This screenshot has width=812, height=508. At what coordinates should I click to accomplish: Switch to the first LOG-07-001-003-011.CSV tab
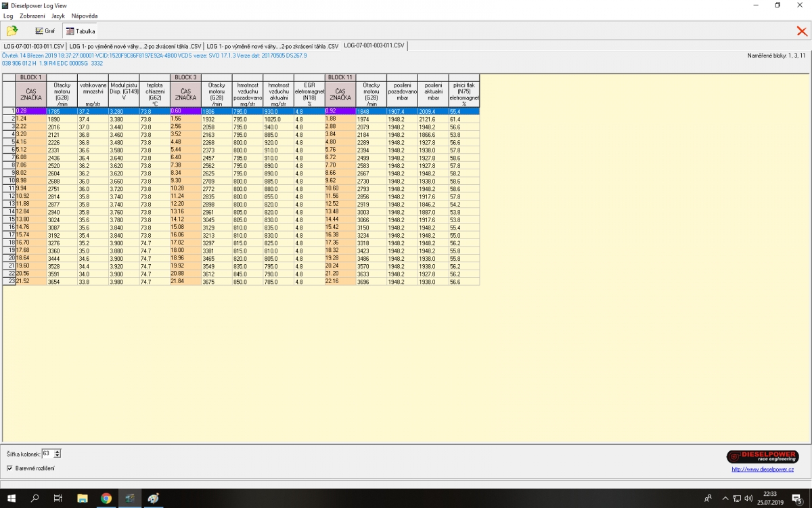pyautogui.click(x=34, y=45)
